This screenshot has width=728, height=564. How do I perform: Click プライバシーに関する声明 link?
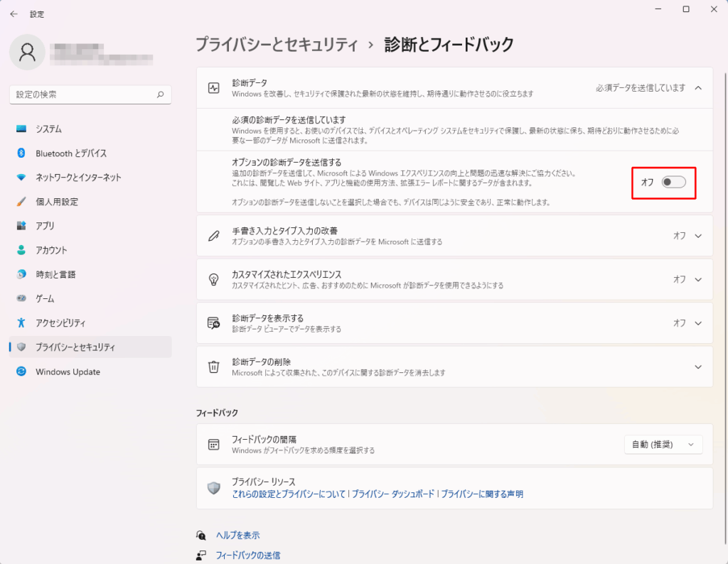482,494
